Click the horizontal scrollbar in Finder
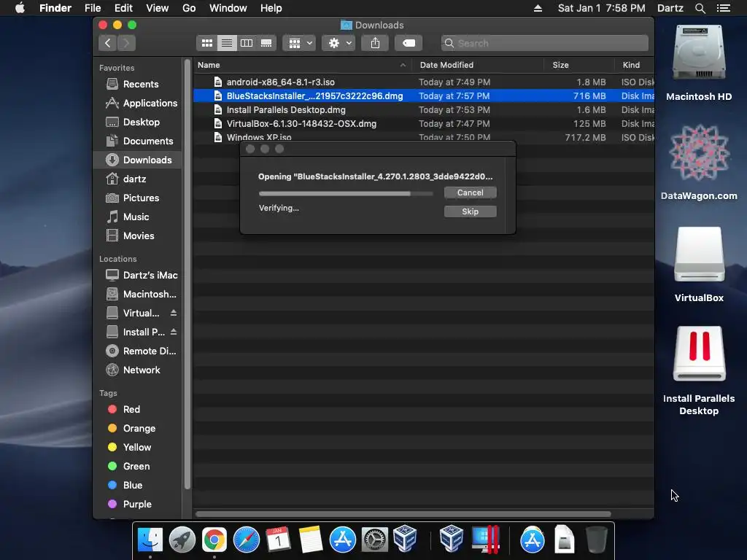 [x=403, y=514]
